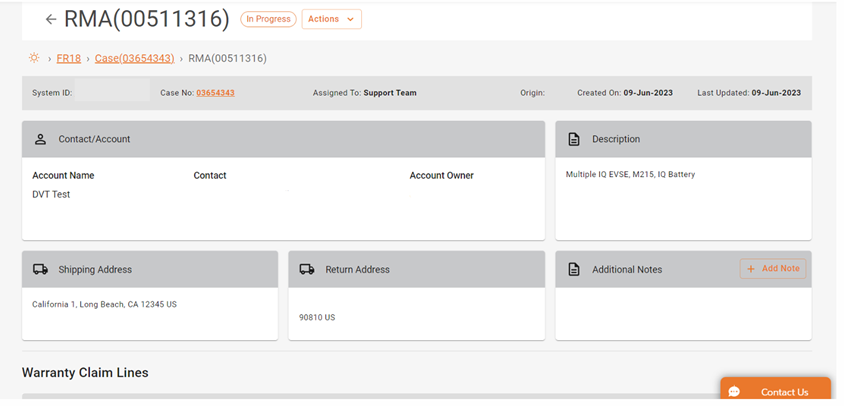
Task: Click the truck icon beside Return Address
Action: pos(307,269)
